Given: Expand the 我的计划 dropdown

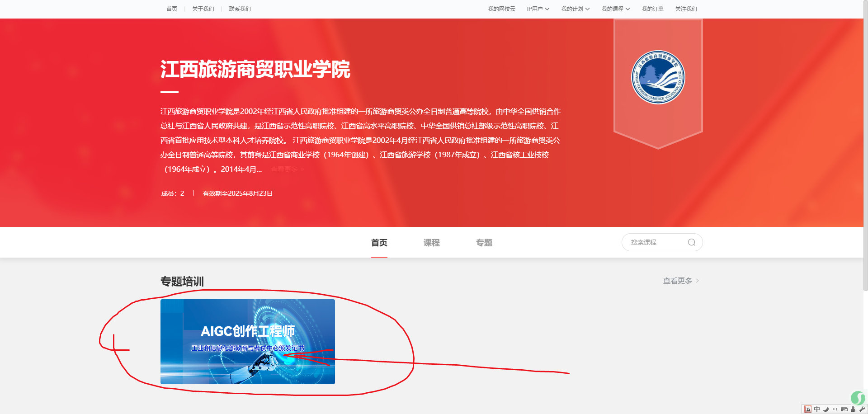Looking at the screenshot, I should (x=576, y=9).
